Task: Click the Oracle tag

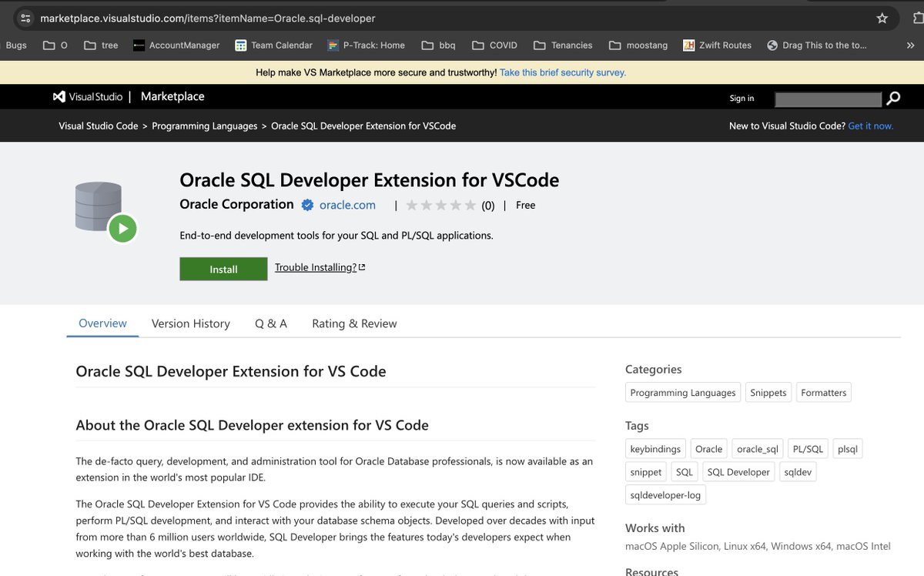Action: point(708,449)
